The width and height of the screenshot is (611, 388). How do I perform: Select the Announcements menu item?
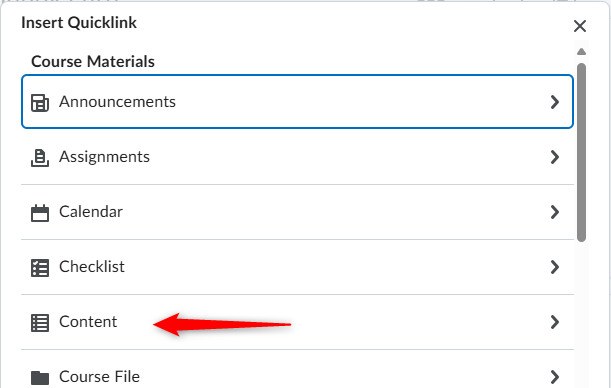[297, 101]
